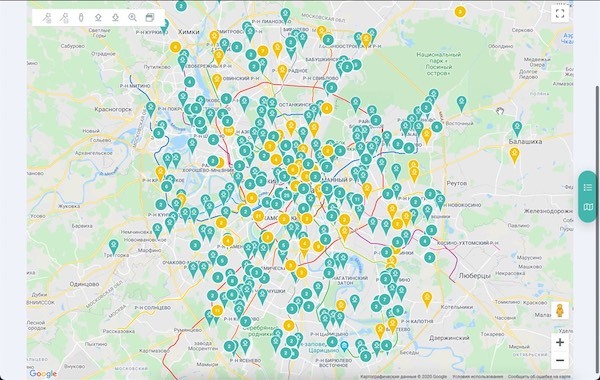This screenshot has width=600, height=380.
Task: Click the yellow pin below Балашиха label
Action: (515, 156)
